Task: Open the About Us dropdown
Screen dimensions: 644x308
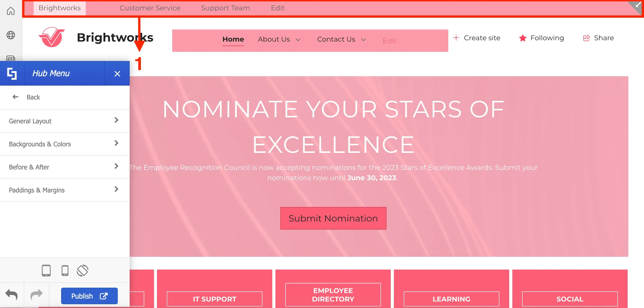Action: [279, 39]
